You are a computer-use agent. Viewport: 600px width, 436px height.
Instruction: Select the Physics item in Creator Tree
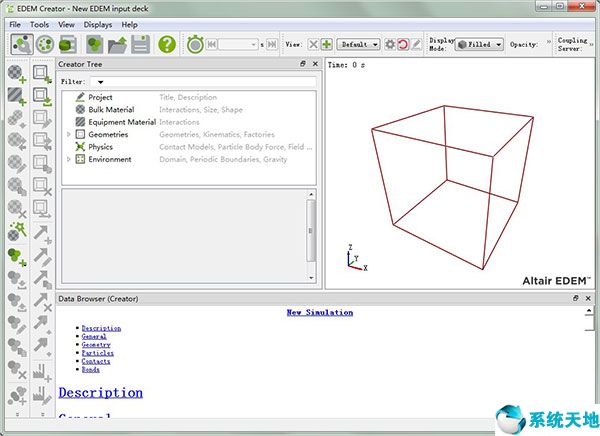(x=100, y=147)
